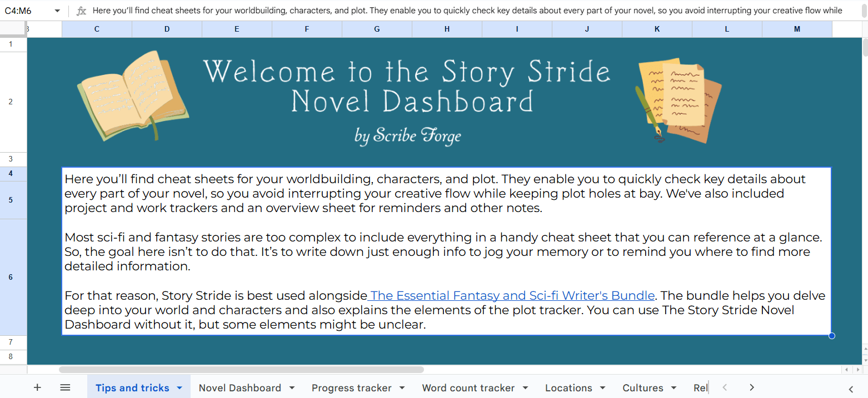868x398 pixels.
Task: Open the Locations tab options arrow
Action: coord(602,387)
